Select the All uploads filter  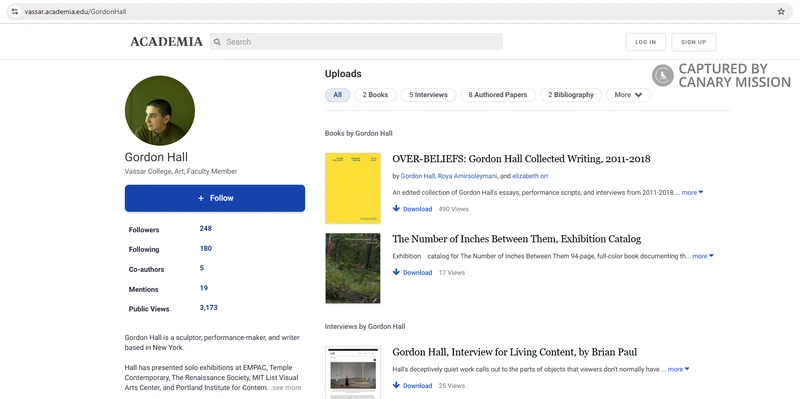(337, 95)
